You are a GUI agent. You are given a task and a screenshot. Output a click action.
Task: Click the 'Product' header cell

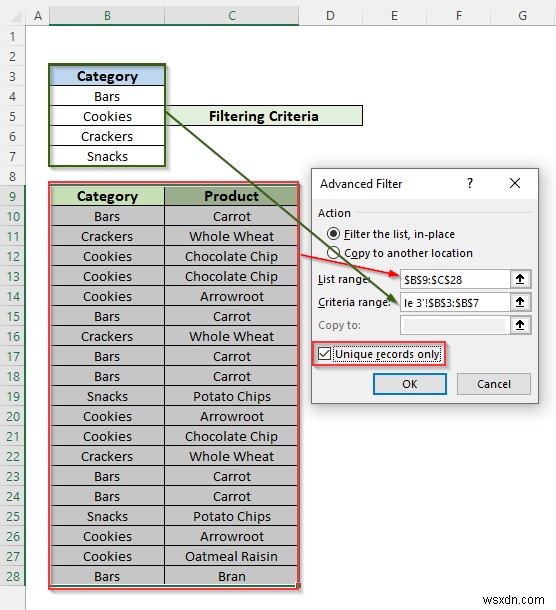(x=232, y=196)
